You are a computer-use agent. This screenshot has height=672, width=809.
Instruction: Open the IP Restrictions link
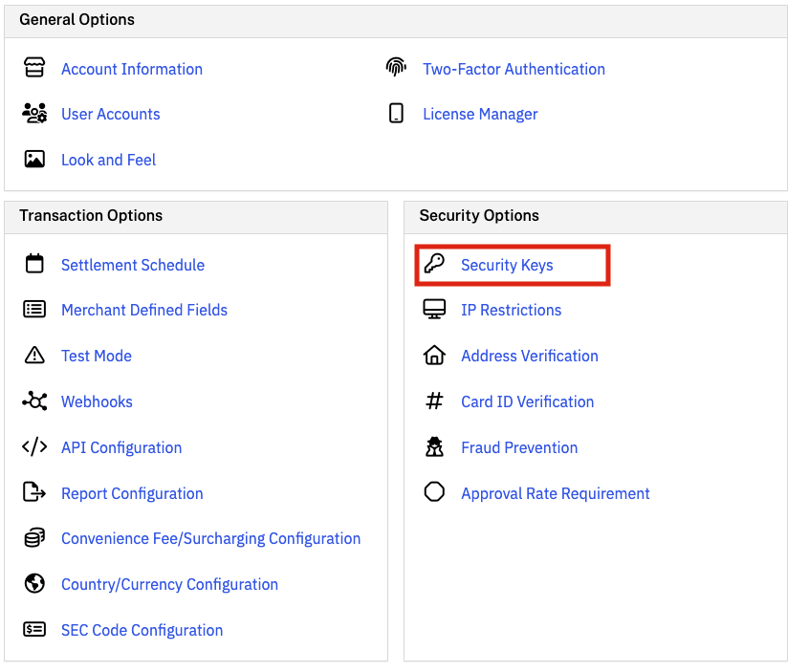click(511, 310)
